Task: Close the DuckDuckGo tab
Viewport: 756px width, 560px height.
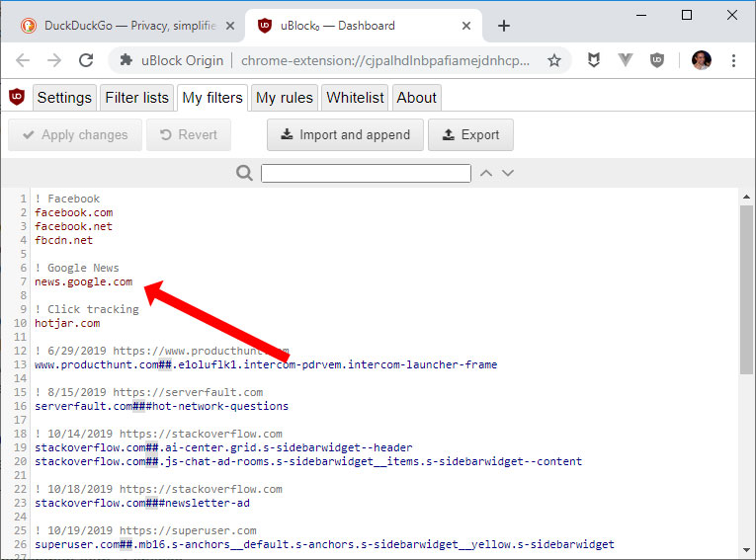Action: (x=230, y=26)
